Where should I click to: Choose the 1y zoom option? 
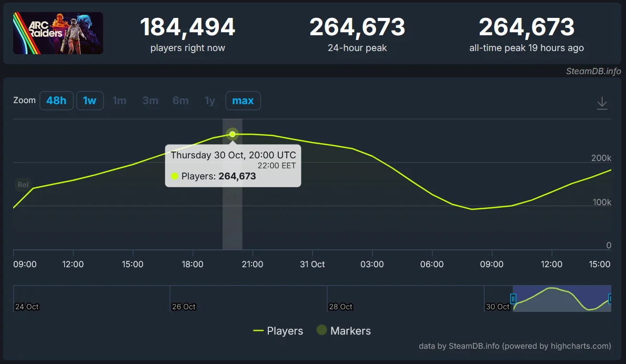tap(209, 100)
